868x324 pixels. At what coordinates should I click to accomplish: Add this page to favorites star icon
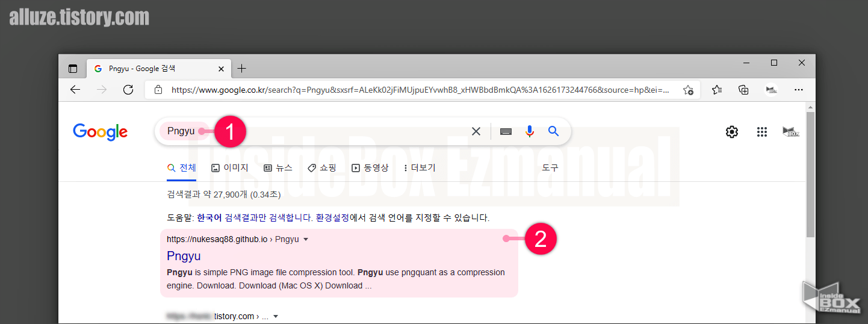point(688,90)
